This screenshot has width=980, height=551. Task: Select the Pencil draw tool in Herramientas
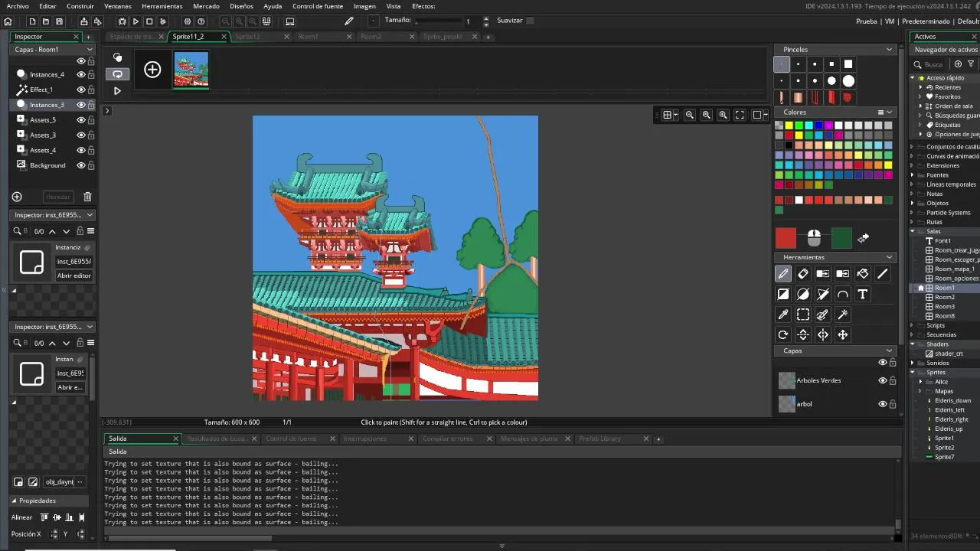783,274
